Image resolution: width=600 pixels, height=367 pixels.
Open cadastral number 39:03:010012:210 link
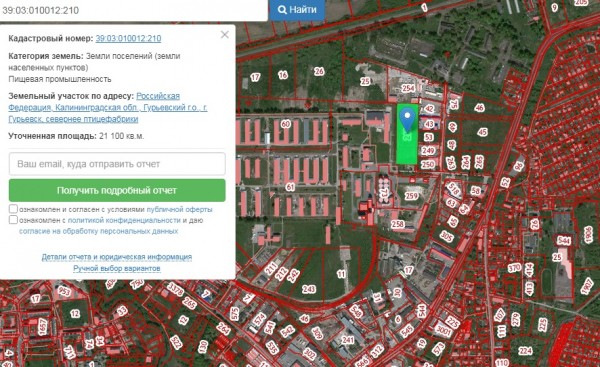point(128,38)
